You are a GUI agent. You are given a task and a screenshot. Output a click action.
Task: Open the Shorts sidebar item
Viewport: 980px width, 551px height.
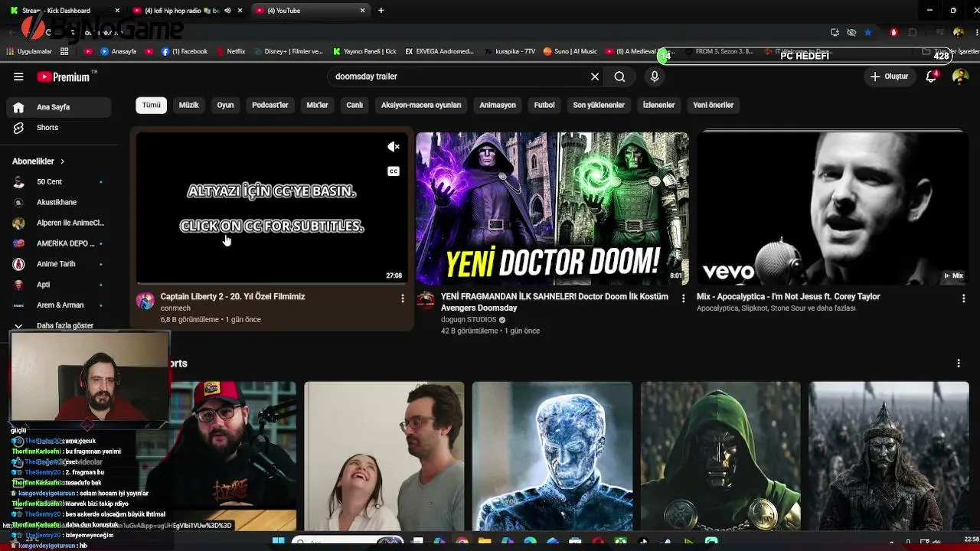click(x=57, y=128)
